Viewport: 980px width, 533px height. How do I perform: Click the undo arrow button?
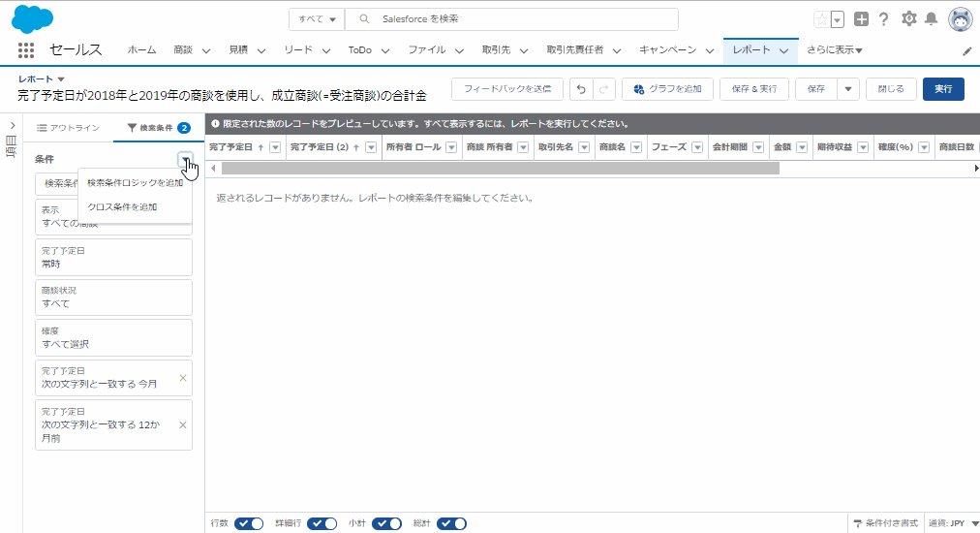tap(581, 89)
